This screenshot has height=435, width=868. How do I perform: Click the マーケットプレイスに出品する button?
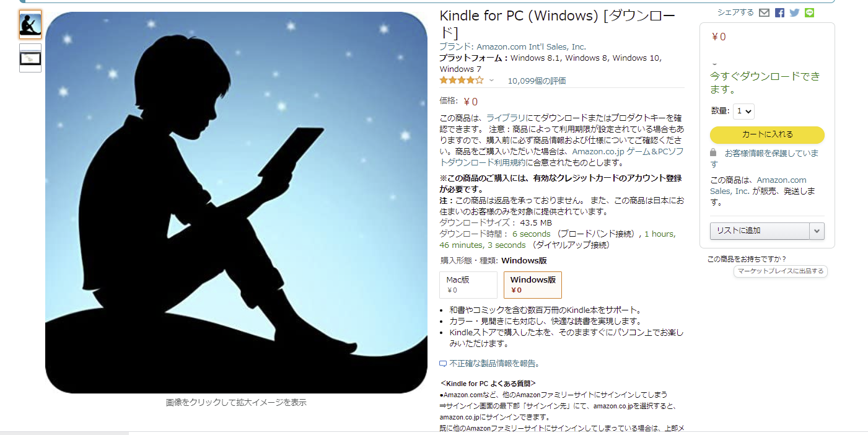pos(781,271)
